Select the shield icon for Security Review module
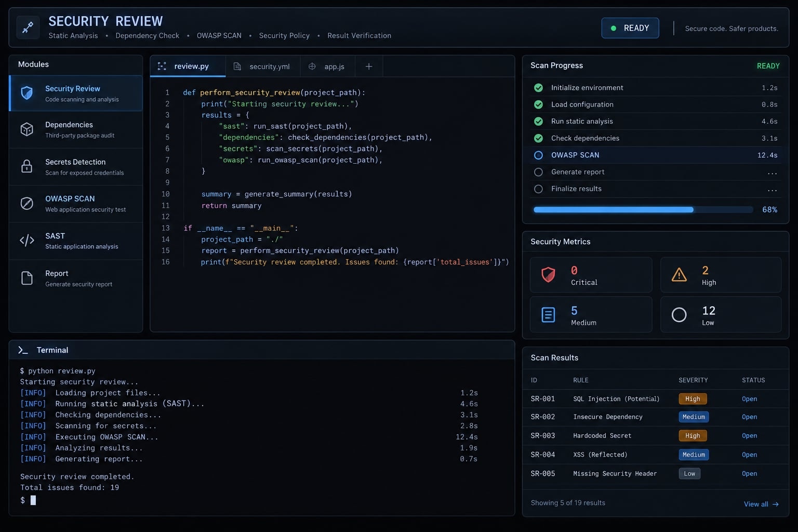The image size is (798, 532). point(26,93)
